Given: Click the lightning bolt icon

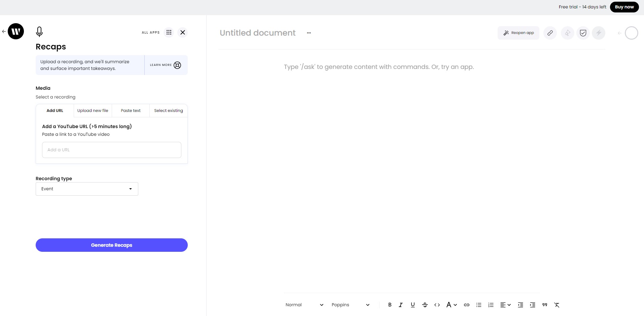Looking at the screenshot, I should 599,33.
